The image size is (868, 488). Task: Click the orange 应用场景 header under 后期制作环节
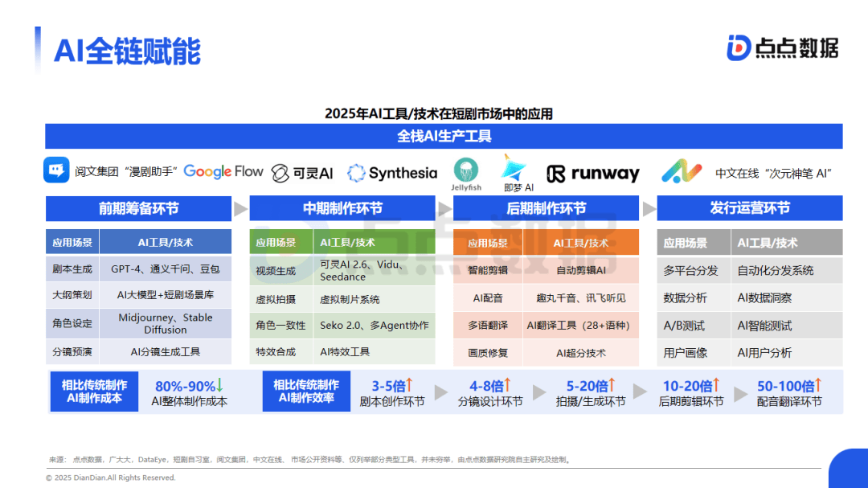click(487, 243)
